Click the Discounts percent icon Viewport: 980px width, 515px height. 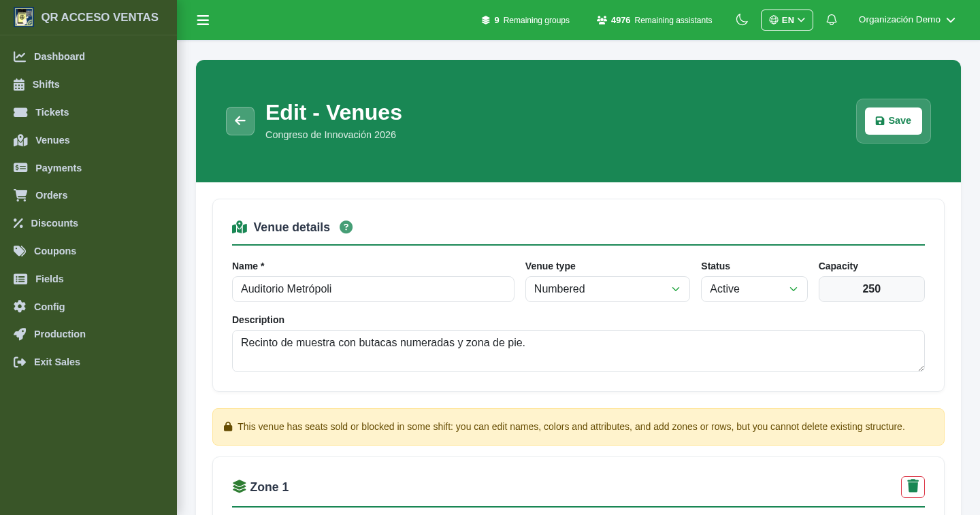(18, 223)
